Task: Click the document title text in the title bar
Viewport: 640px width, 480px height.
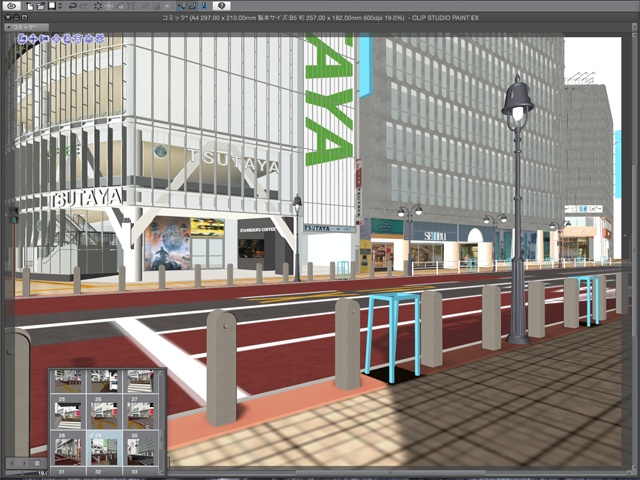Action: [320, 18]
